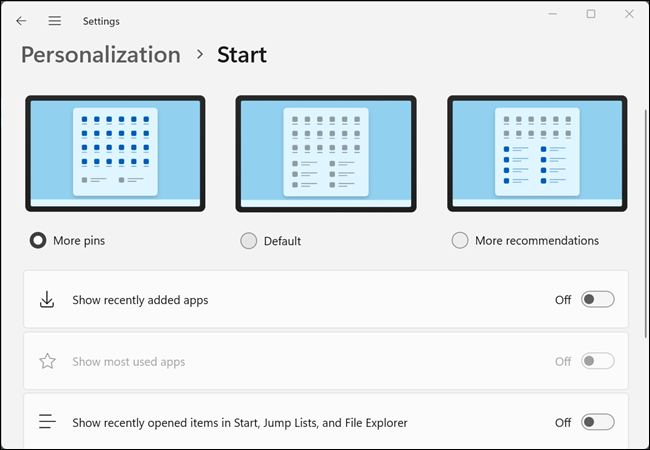Open the hamburger navigation menu

(x=55, y=20)
